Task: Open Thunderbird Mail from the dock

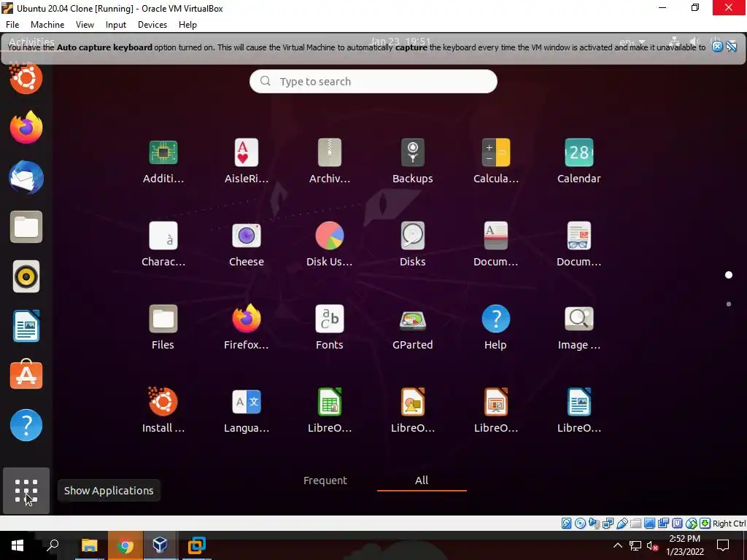Action: coord(26,178)
